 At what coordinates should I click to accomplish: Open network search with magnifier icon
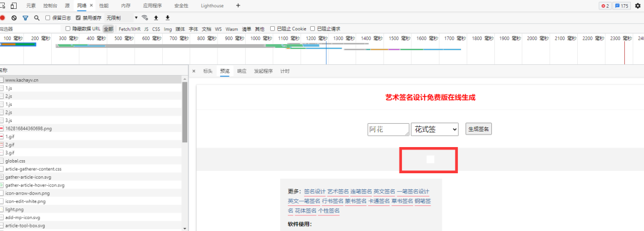(x=36, y=18)
